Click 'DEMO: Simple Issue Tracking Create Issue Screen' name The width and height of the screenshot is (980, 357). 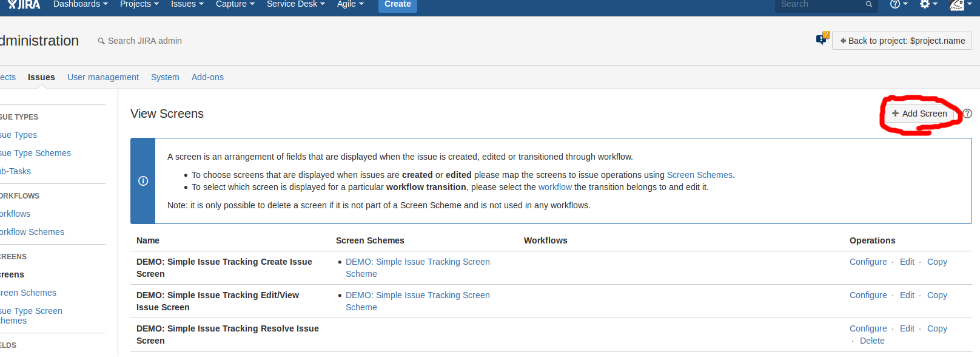(224, 268)
